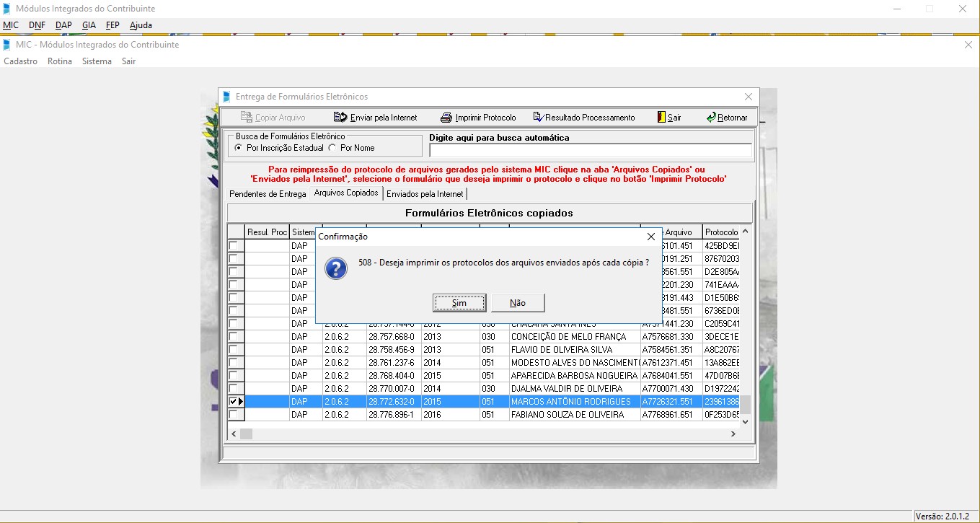Click the Resul. Proc column header
The image size is (980, 523).
pyautogui.click(x=267, y=232)
